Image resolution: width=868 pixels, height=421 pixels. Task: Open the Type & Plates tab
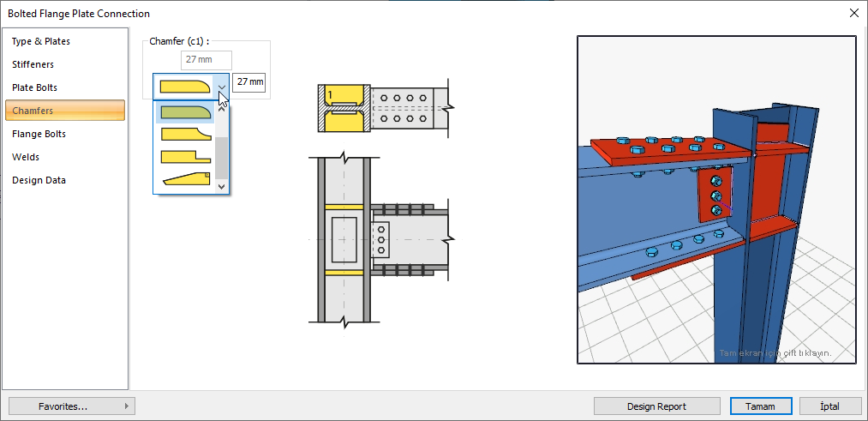(x=41, y=41)
